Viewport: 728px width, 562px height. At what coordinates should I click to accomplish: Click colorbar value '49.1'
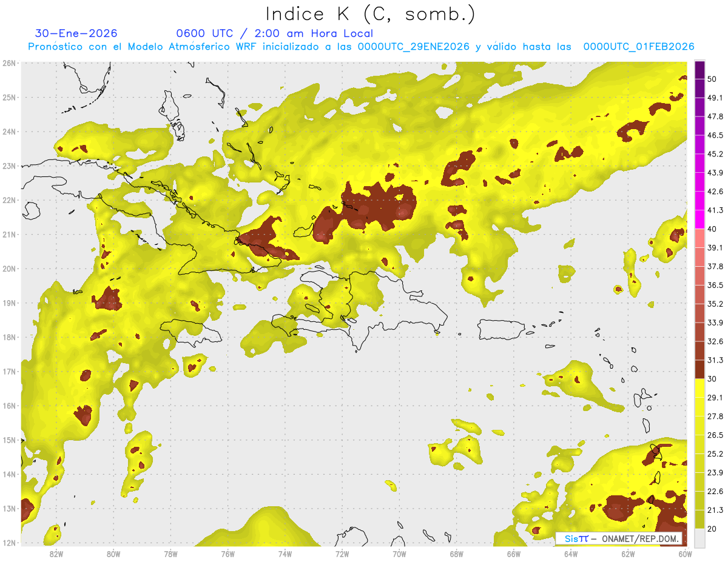click(x=715, y=98)
